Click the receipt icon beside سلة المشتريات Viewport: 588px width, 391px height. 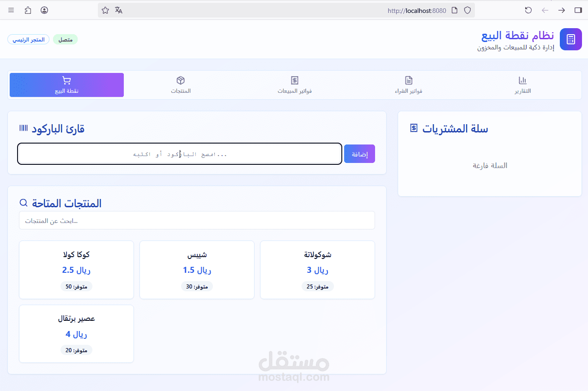(x=414, y=128)
